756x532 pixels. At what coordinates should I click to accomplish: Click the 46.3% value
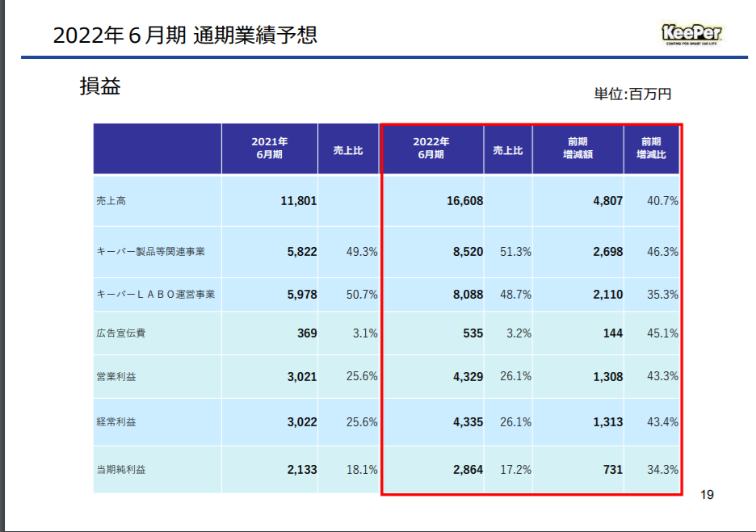(662, 252)
